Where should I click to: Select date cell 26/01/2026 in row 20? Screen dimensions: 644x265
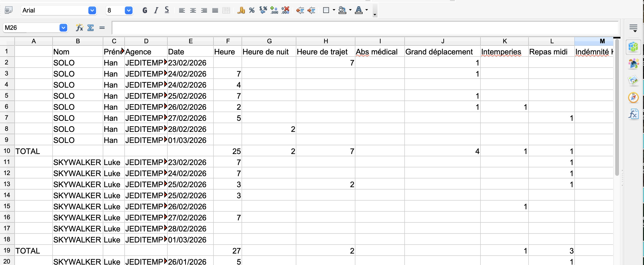click(x=190, y=261)
